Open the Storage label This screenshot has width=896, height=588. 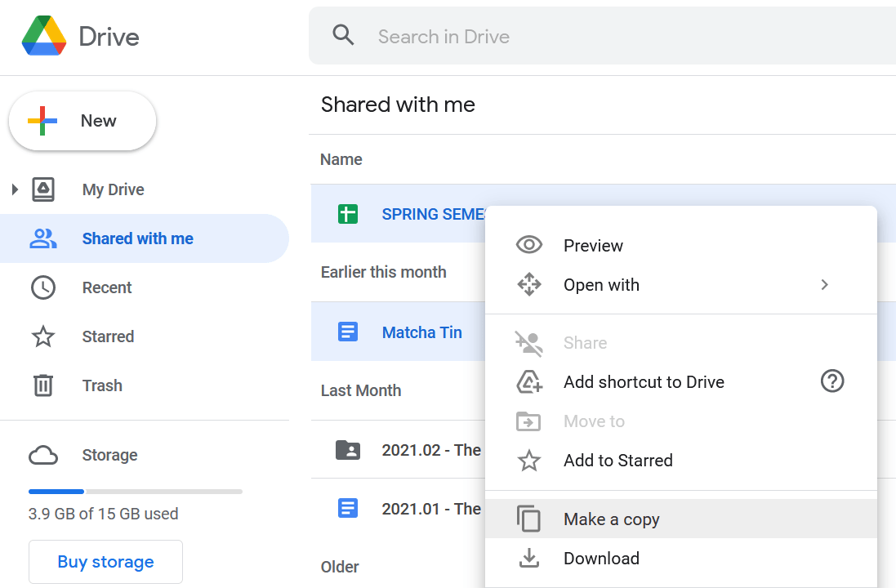[x=109, y=455]
